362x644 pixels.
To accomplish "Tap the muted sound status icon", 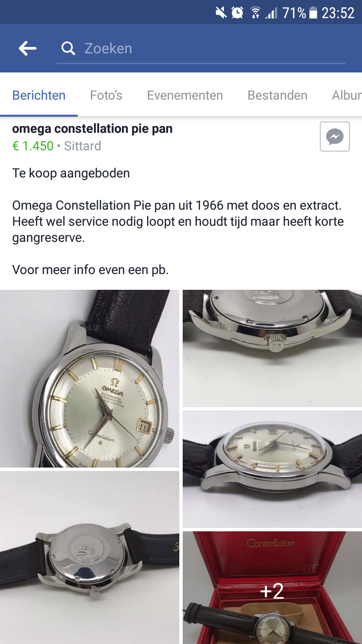I will coord(221,13).
